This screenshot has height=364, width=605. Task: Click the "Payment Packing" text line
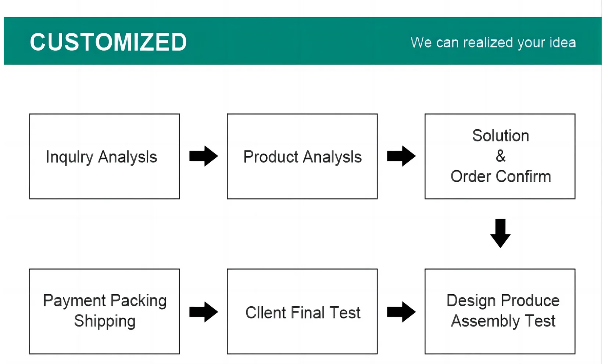pyautogui.click(x=105, y=301)
